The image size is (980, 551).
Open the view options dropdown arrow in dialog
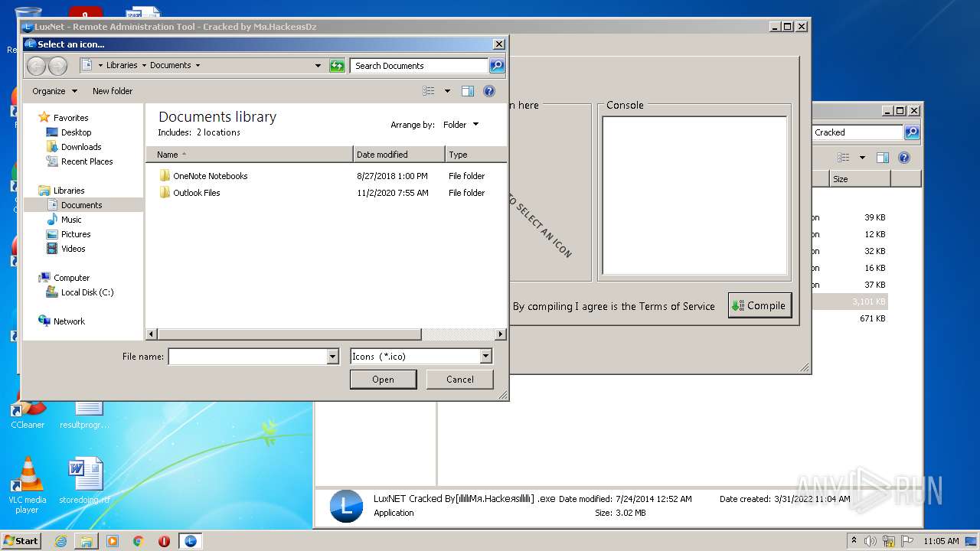click(448, 91)
